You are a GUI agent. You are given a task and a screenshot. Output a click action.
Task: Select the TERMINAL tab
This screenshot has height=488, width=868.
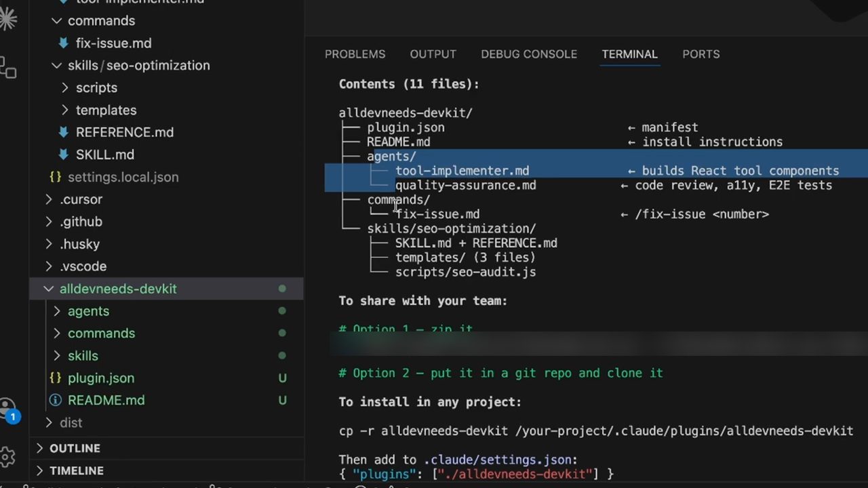click(629, 54)
